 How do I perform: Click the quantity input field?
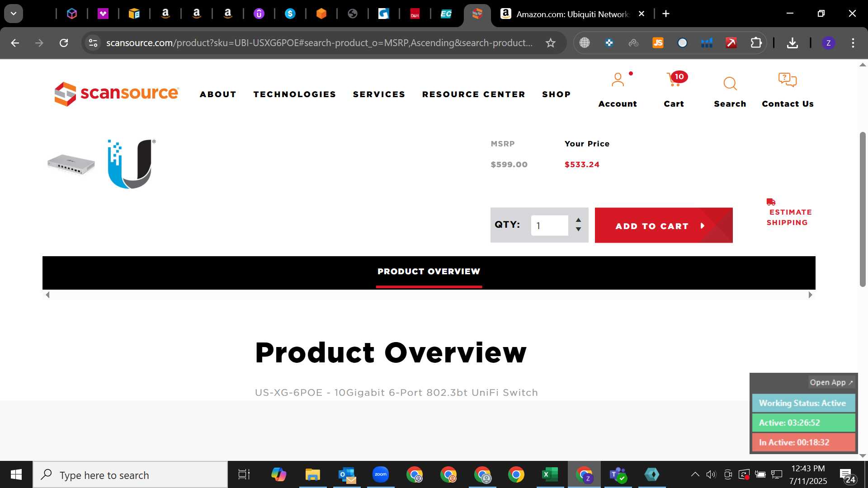549,225
